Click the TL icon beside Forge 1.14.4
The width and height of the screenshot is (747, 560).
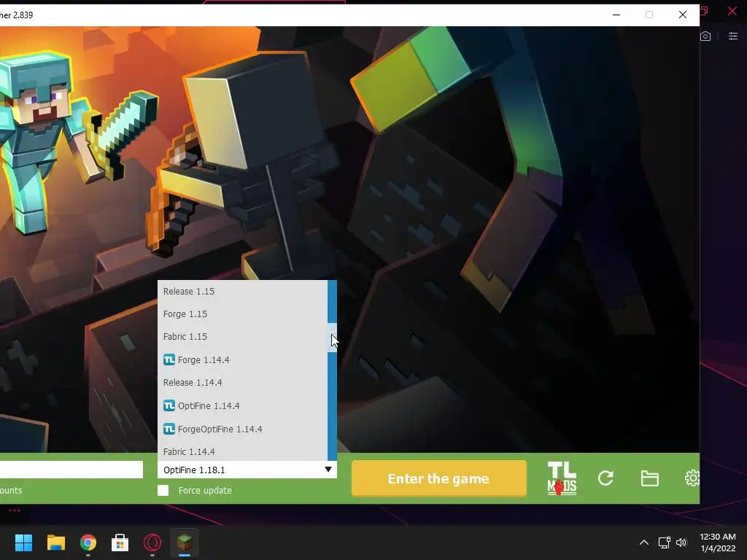click(x=169, y=359)
